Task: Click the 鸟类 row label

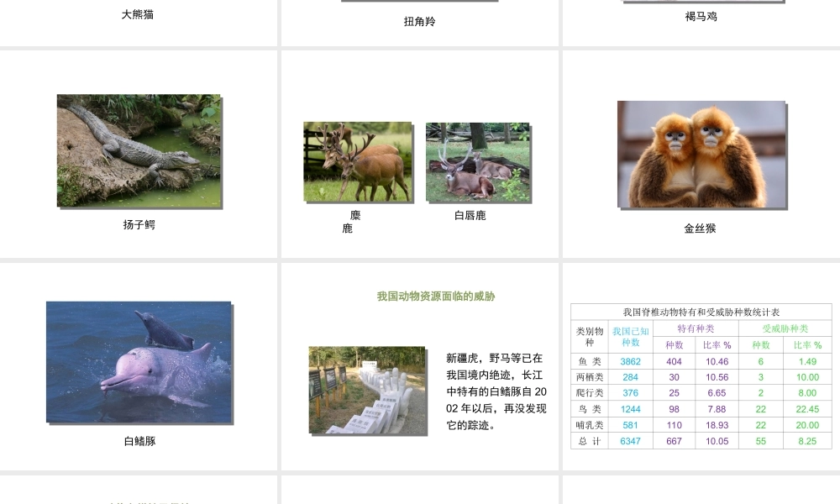Action: pos(590,409)
